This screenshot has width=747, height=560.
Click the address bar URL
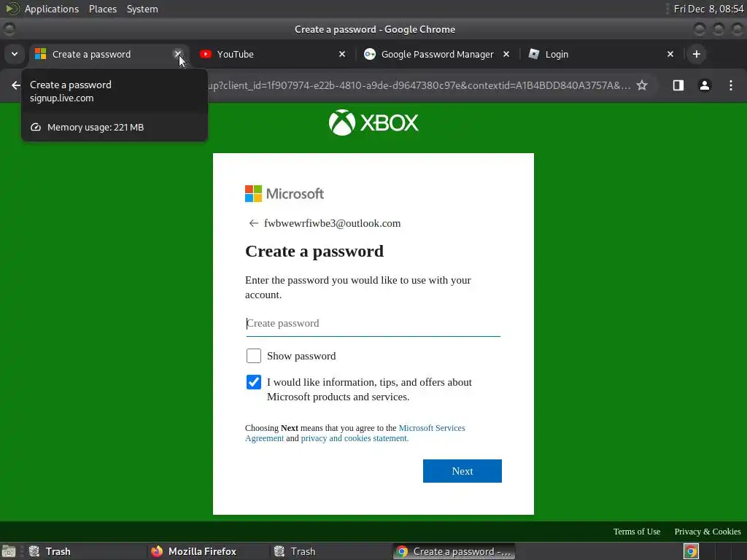tap(419, 85)
